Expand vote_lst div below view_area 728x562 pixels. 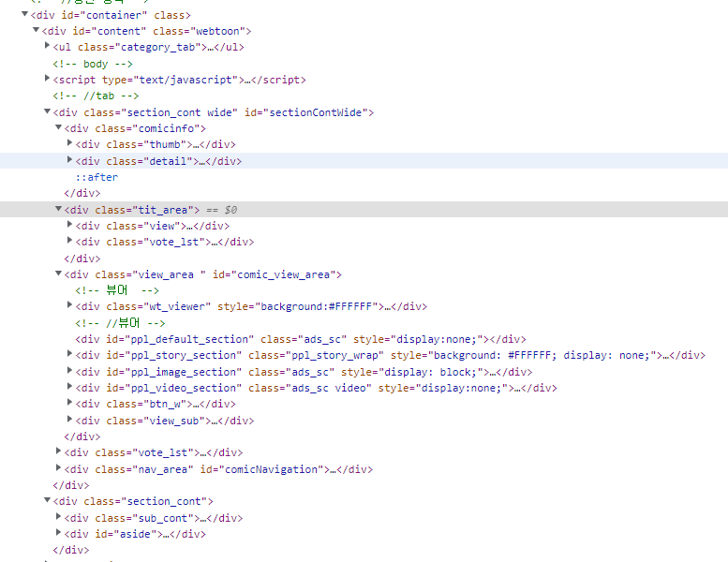click(58, 451)
